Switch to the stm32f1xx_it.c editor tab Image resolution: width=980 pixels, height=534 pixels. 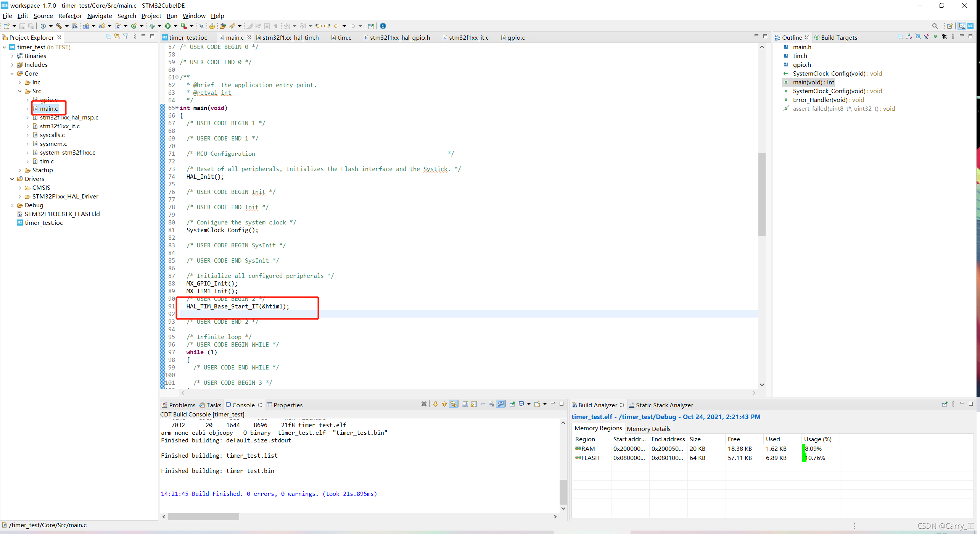click(x=468, y=37)
